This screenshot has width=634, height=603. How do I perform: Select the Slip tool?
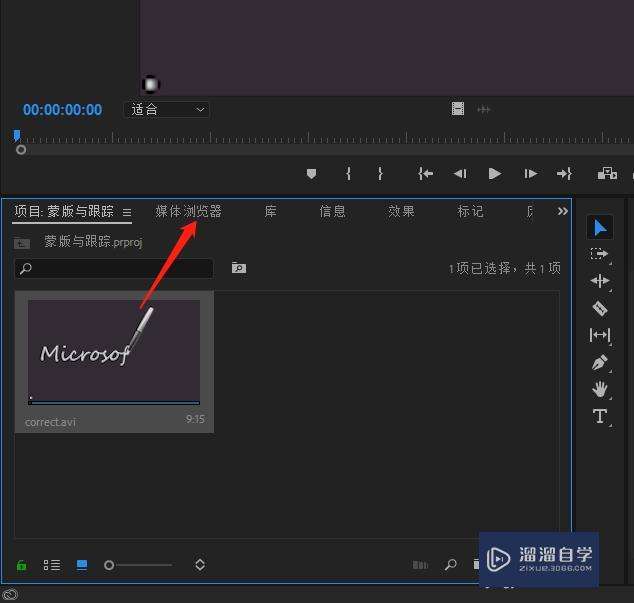599,336
